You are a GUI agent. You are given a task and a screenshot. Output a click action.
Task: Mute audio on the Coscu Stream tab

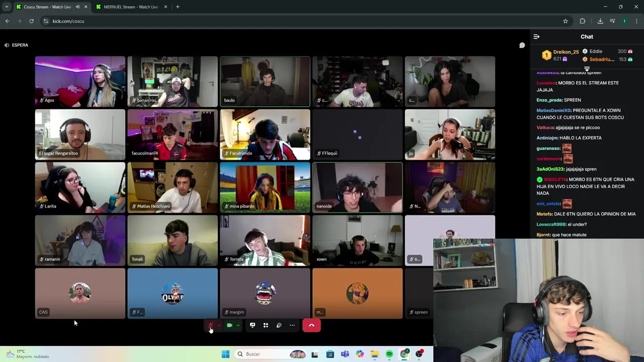click(77, 7)
